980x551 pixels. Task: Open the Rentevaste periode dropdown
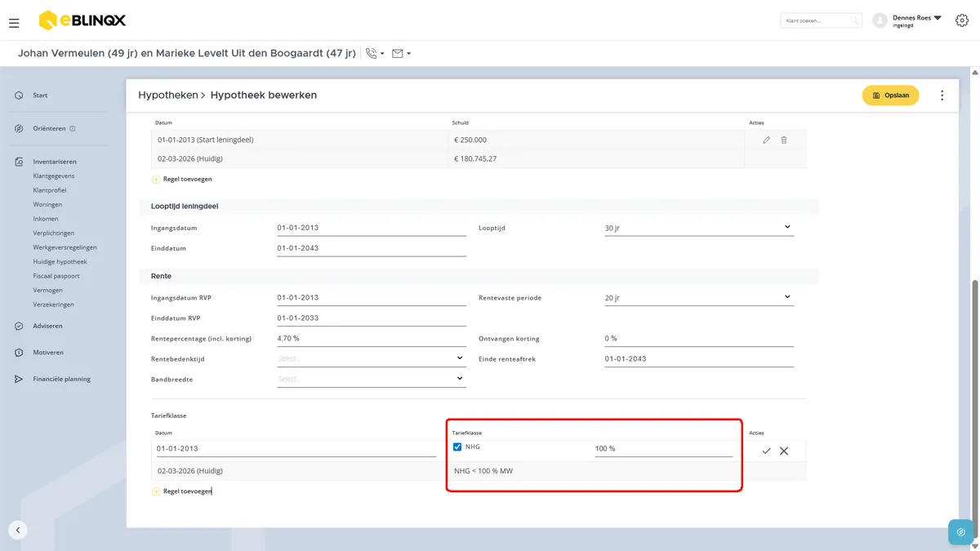tap(699, 298)
